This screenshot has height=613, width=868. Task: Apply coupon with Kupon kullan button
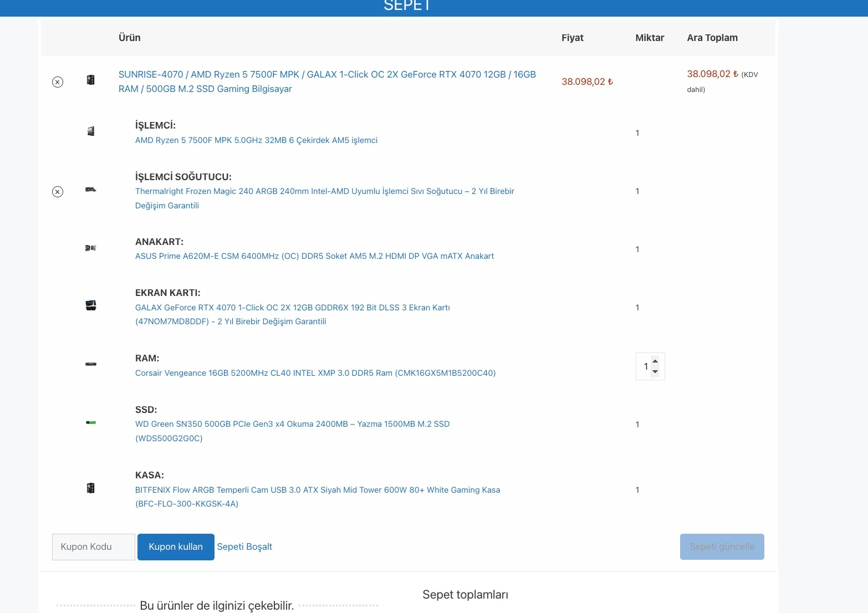pos(176,547)
